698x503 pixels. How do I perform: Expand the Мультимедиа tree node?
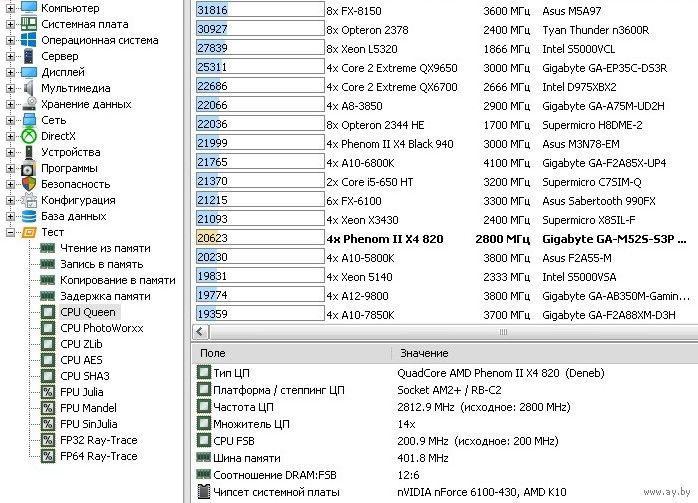[10, 88]
